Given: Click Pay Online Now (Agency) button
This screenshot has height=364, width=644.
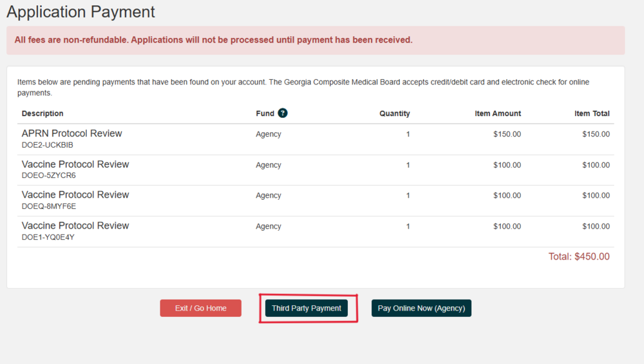Looking at the screenshot, I should tap(421, 308).
